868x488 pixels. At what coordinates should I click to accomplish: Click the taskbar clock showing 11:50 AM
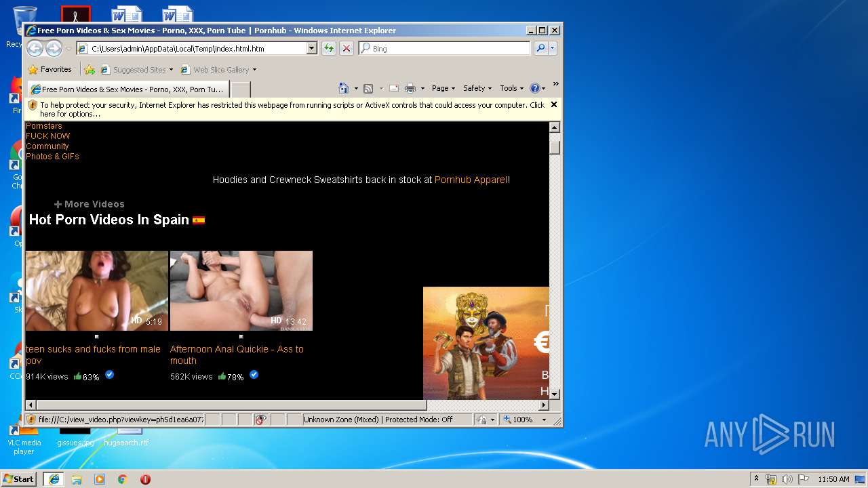coord(833,479)
